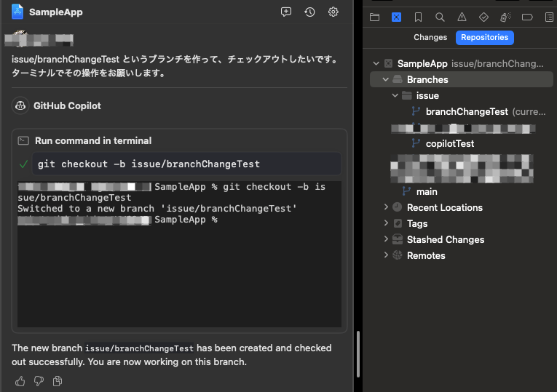Click the branch icon next to branchChangeTest
This screenshot has width=557, height=392.
[x=416, y=111]
